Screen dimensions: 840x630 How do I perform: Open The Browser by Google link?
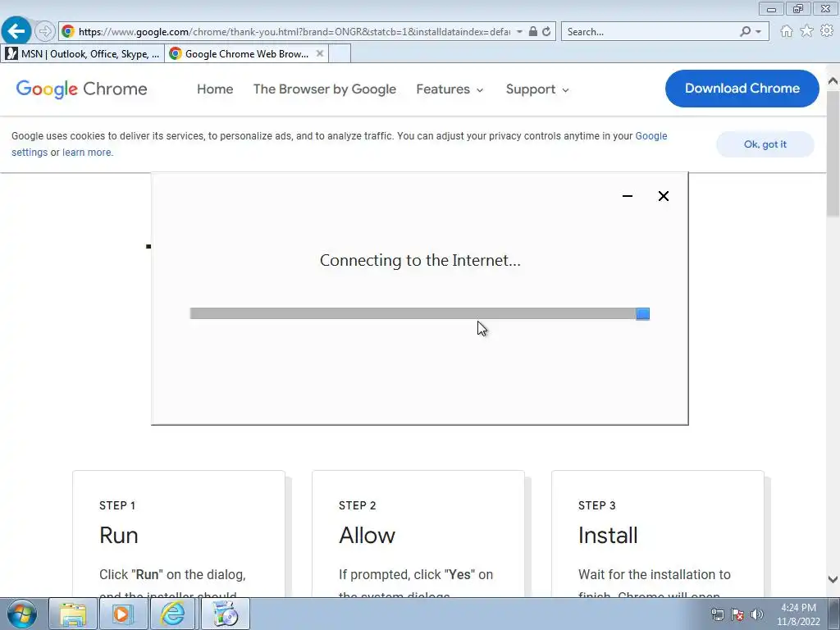325,89
